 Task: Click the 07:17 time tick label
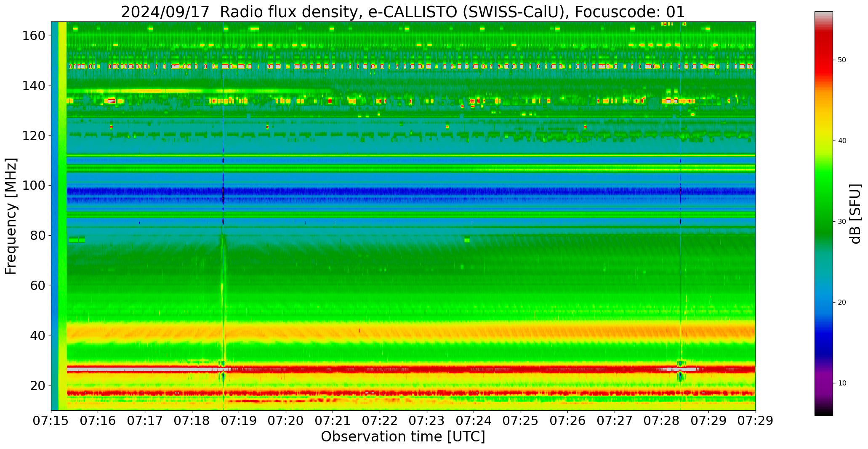pyautogui.click(x=145, y=421)
